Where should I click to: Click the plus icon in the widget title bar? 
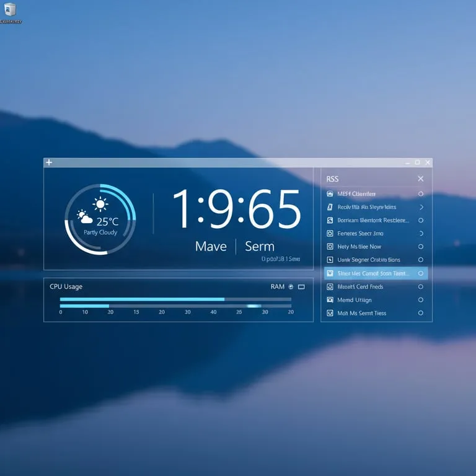tap(49, 162)
